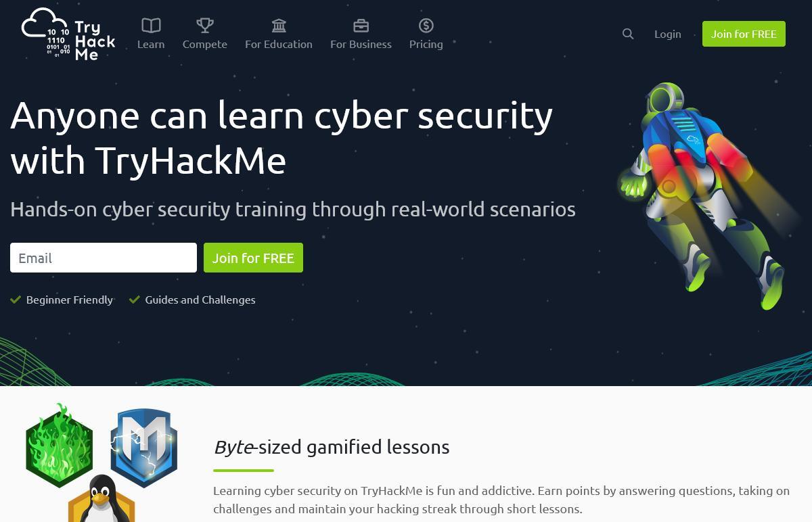Screen dimensions: 812x522
Task: Click the Metasploit shield badge
Action: click(143, 448)
